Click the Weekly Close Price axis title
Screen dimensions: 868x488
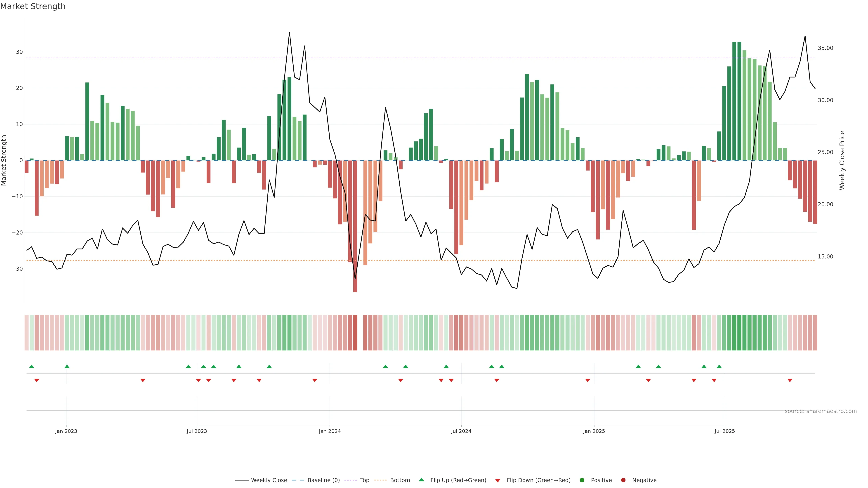coord(842,160)
